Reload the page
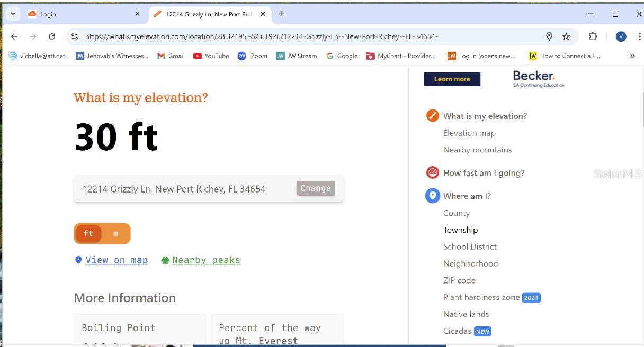644x347 pixels. click(x=52, y=36)
